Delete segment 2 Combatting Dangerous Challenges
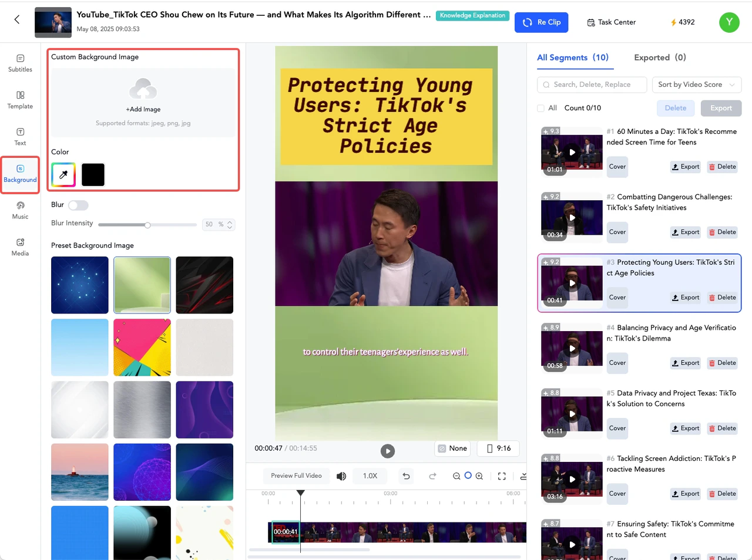The height and width of the screenshot is (560, 752). point(723,232)
